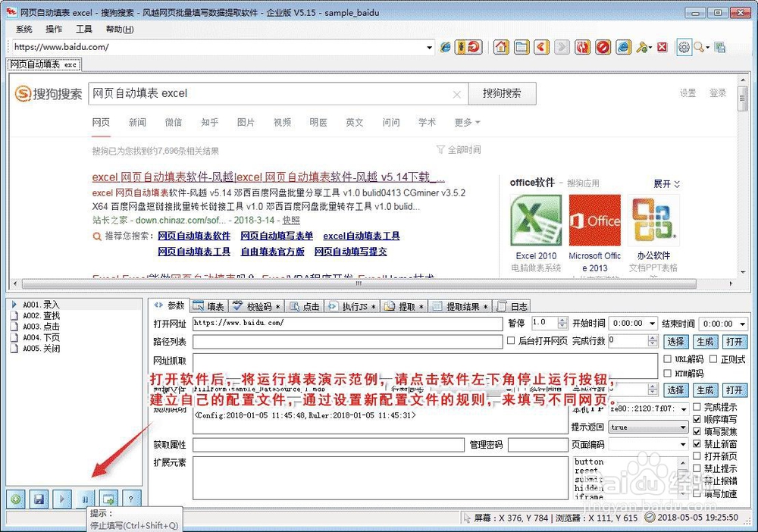Image resolution: width=758 pixels, height=532 pixels.
Task: Open the key tool icon in the toolbar
Action: coord(642,47)
